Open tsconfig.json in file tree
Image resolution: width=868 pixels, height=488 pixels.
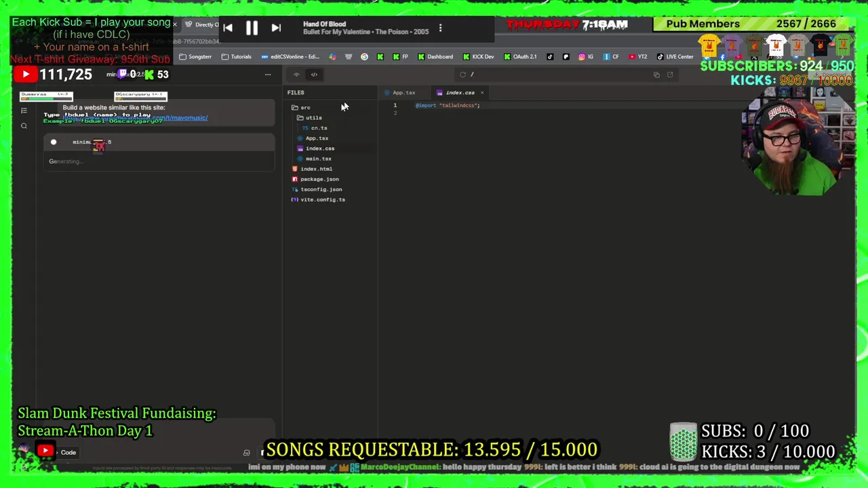point(317,189)
